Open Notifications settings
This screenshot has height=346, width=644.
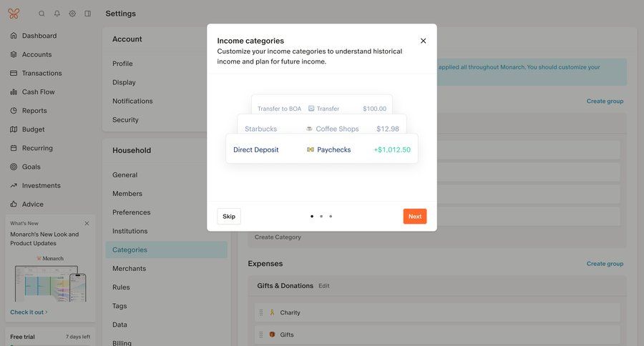coord(132,101)
